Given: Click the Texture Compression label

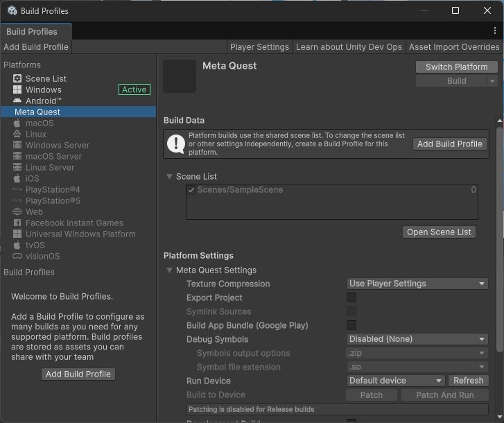Looking at the screenshot, I should (x=228, y=284).
